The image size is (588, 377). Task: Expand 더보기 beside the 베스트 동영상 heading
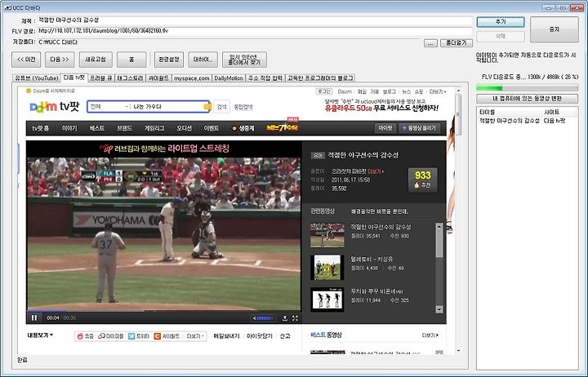click(430, 335)
